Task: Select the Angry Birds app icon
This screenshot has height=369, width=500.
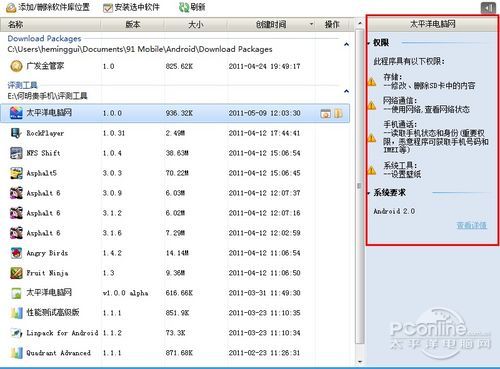Action: (x=16, y=253)
